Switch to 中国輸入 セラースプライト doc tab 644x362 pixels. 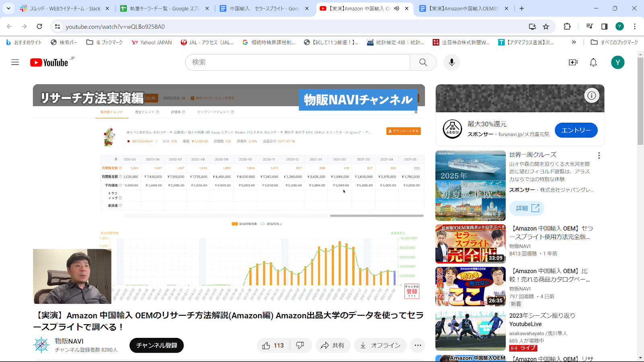[x=264, y=8]
